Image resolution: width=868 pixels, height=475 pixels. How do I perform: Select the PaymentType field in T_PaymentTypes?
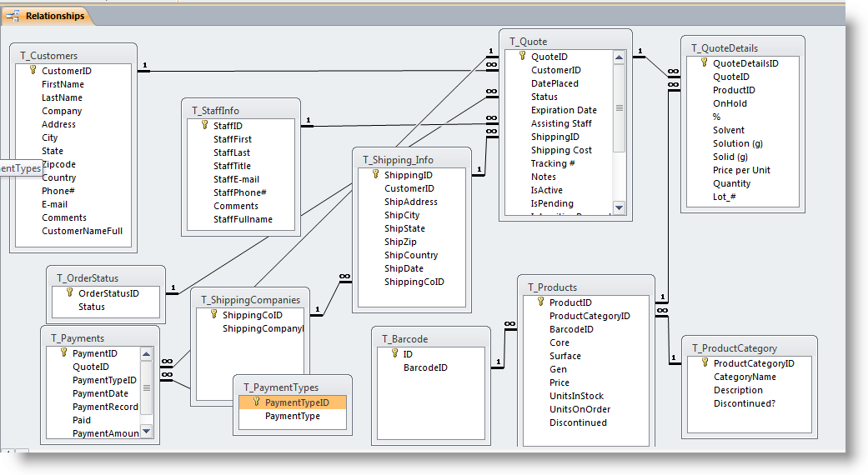click(293, 416)
